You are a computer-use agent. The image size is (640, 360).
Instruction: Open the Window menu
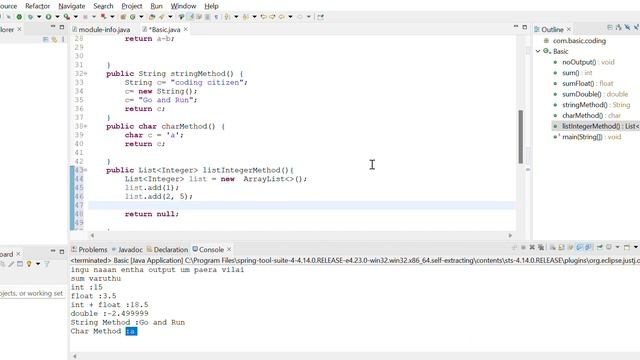pyautogui.click(x=183, y=6)
